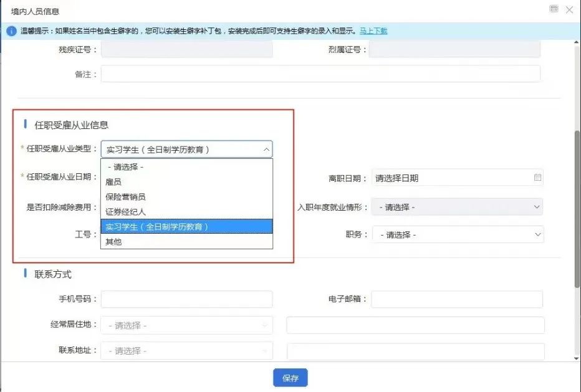581x392 pixels.
Task: Click the vertical scrollbar thumb
Action: click(577, 209)
